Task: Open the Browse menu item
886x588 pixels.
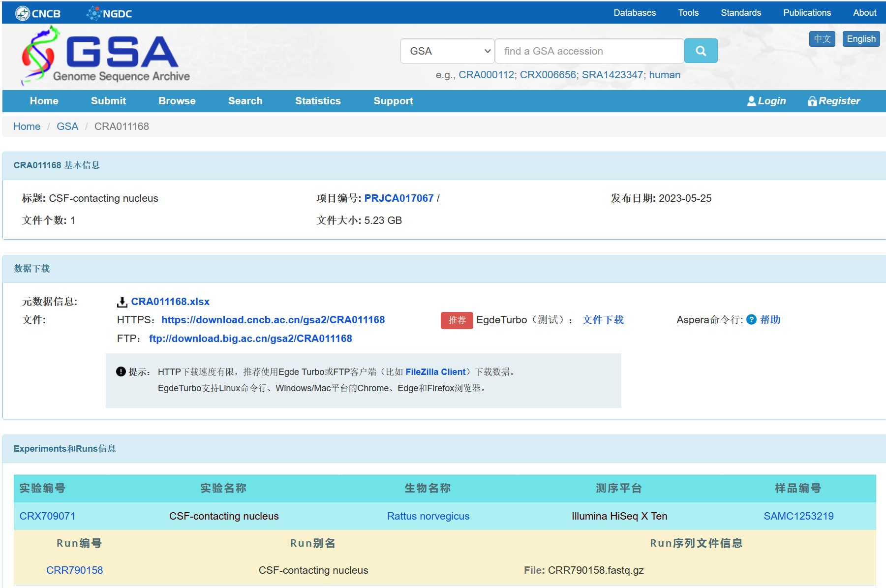Action: (177, 101)
